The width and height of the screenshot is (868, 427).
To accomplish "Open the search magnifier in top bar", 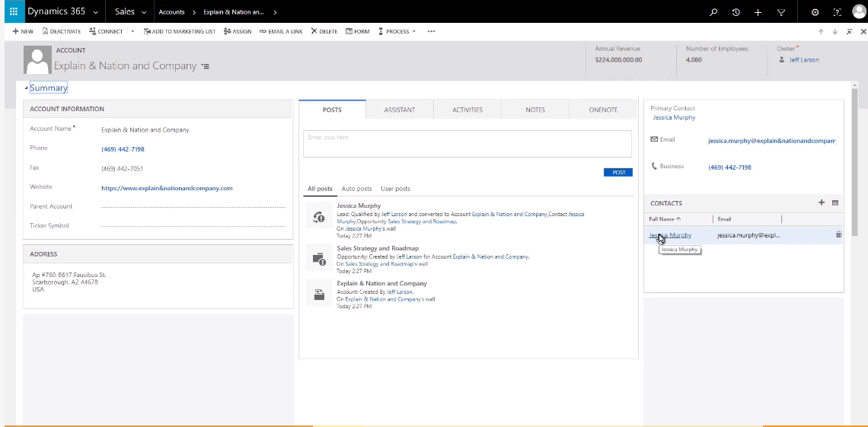I will pyautogui.click(x=713, y=12).
